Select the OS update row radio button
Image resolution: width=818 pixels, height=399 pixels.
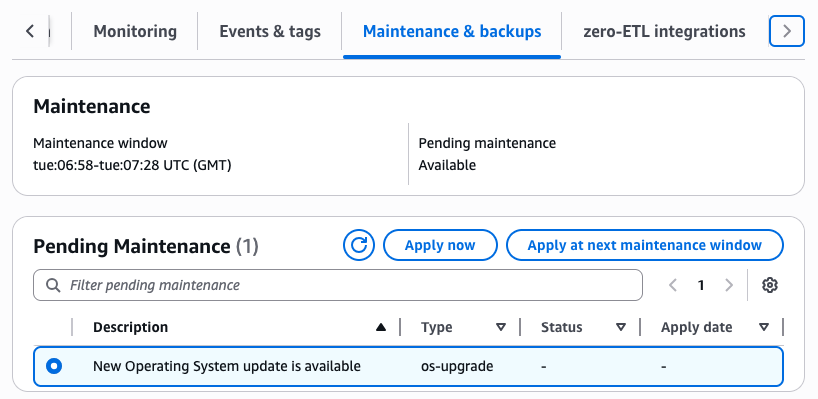point(54,366)
